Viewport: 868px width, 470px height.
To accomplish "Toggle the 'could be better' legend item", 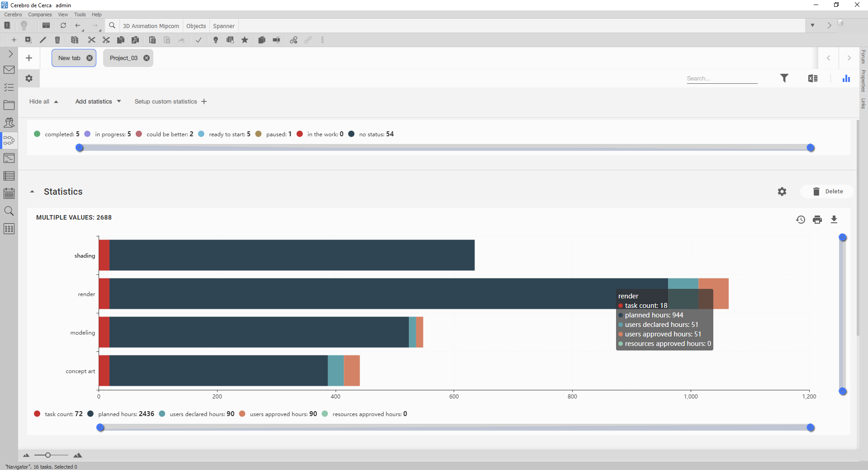I will click(x=164, y=134).
